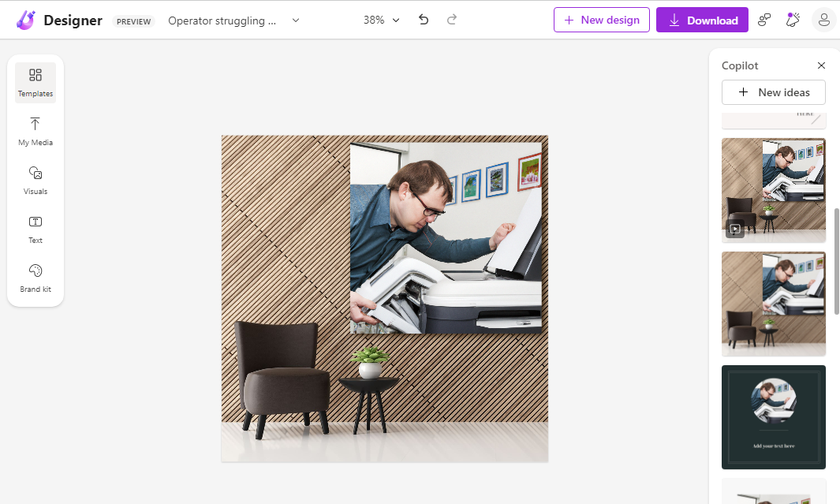Click the video animation badge on first thumbnail

tap(735, 230)
